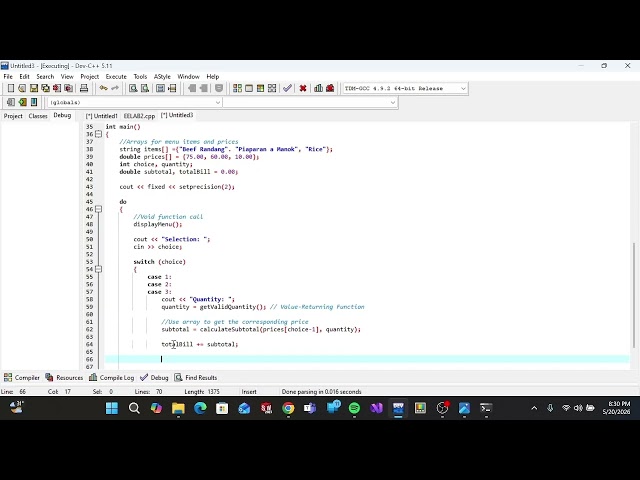
Task: Click the Redo arrow icon
Action: (115, 88)
